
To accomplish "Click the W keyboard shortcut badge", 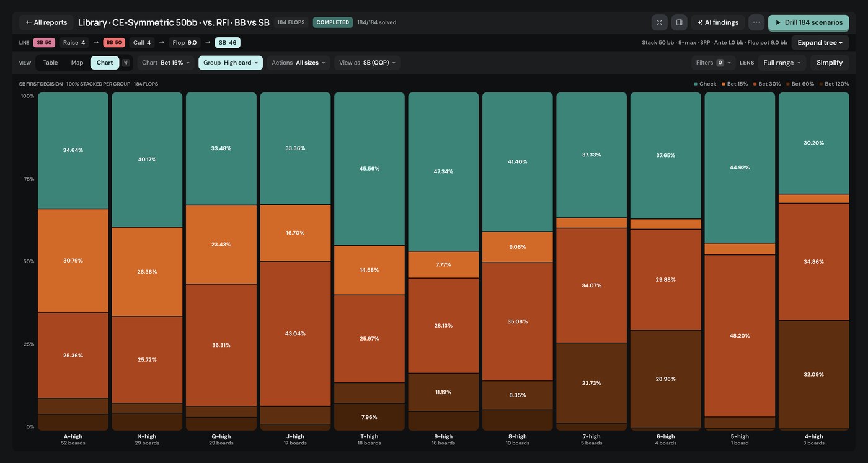I will point(126,63).
